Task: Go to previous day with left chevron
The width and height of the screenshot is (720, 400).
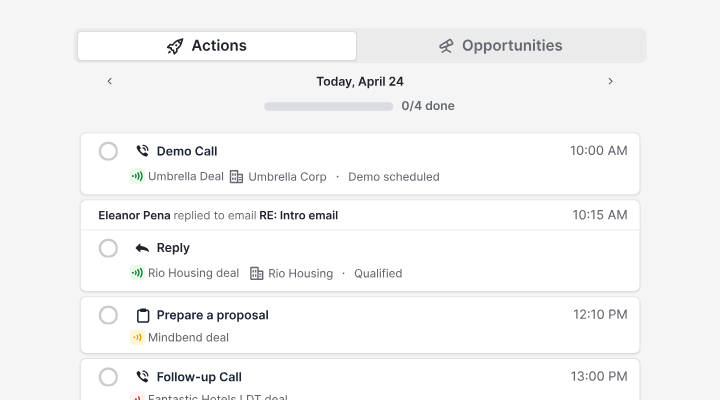Action: [110, 81]
